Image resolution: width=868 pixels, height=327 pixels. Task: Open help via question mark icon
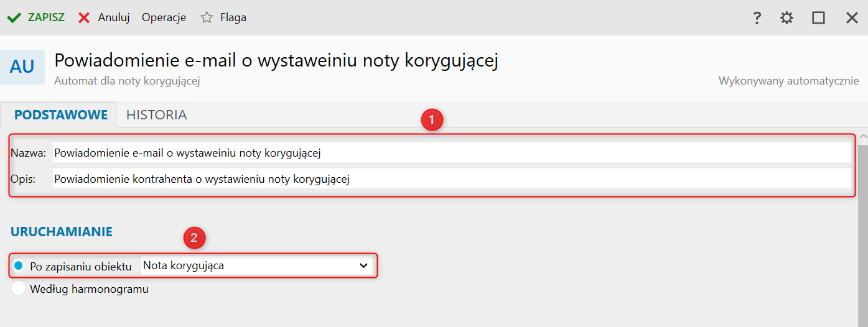point(757,18)
